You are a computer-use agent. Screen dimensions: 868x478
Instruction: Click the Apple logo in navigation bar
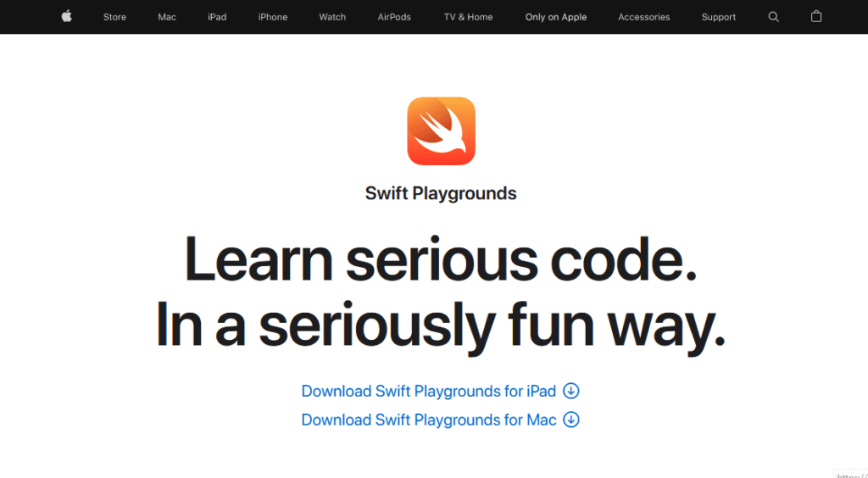click(66, 17)
